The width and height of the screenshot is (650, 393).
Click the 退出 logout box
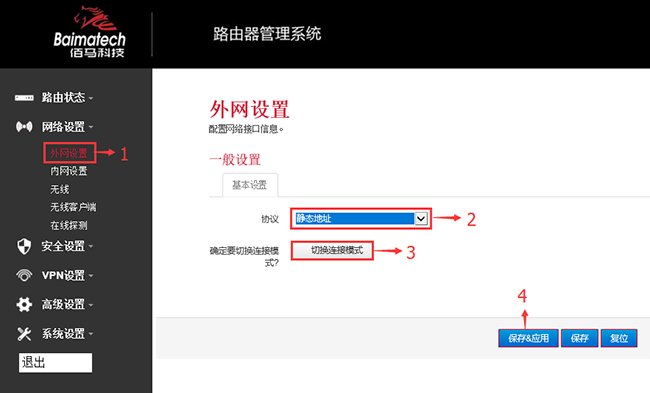tap(55, 363)
